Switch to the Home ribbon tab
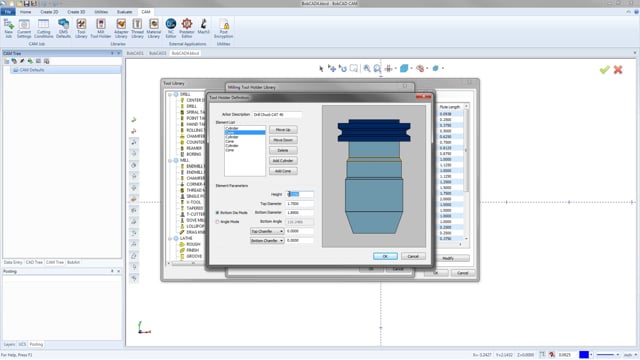The image size is (640, 360). click(25, 12)
